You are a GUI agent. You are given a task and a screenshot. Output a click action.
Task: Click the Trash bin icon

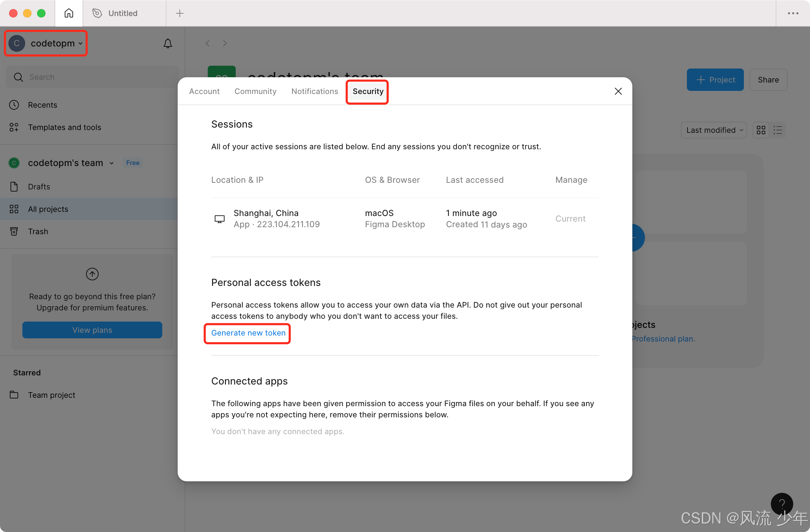pyautogui.click(x=14, y=231)
